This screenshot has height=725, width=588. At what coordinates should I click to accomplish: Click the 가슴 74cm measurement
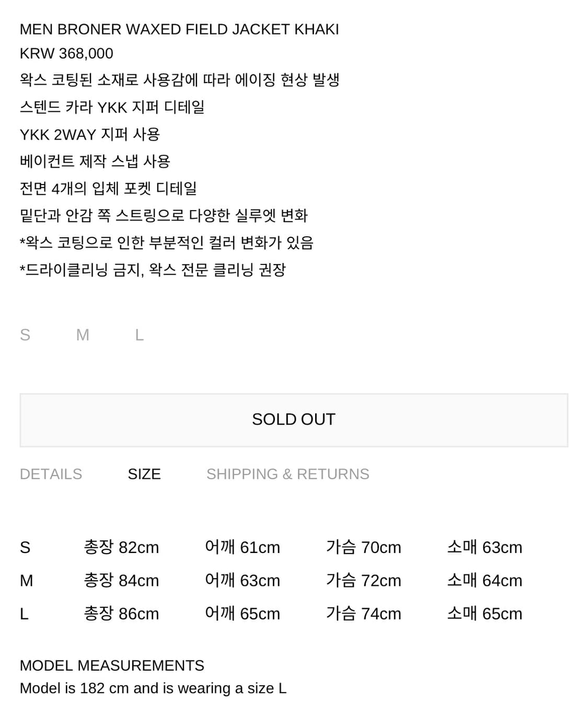pyautogui.click(x=363, y=614)
